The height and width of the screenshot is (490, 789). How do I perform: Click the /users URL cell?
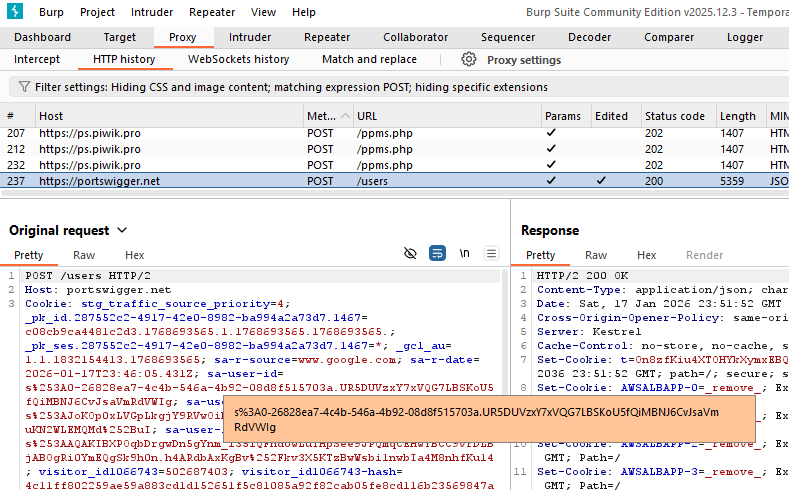point(372,181)
